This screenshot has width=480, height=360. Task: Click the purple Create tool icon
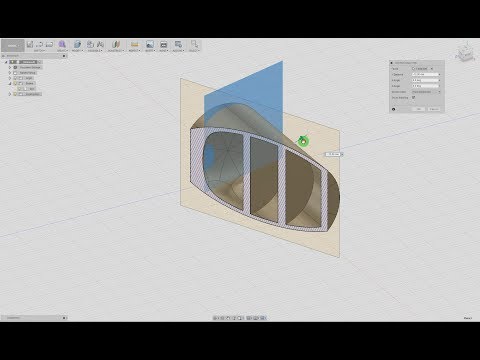(62, 44)
